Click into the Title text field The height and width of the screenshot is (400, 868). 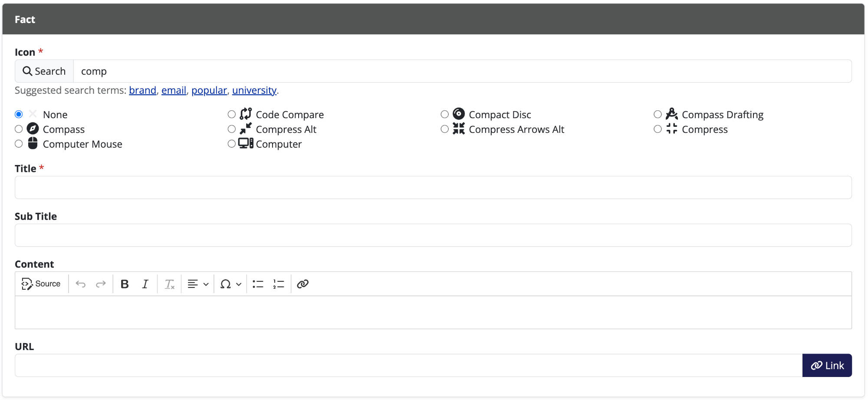point(433,188)
